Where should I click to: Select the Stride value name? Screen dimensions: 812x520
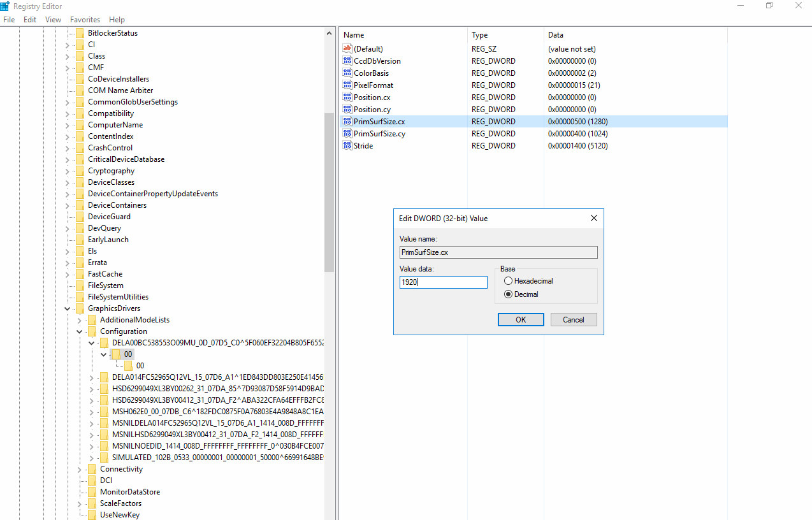363,146
